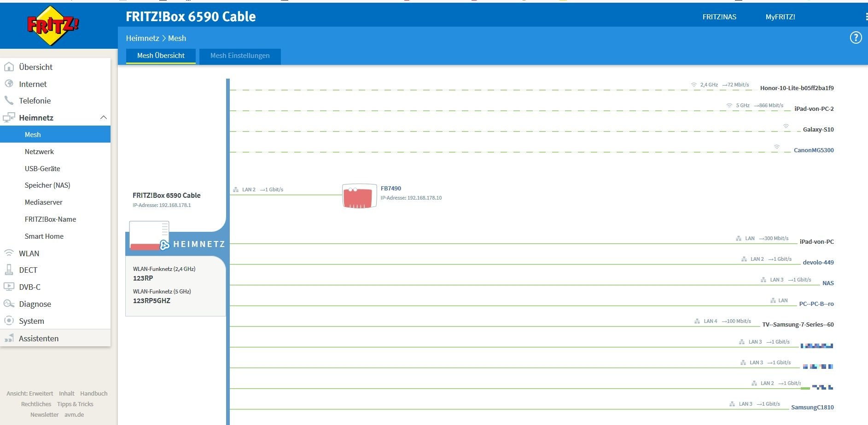The image size is (868, 425).
Task: Open devolo-449 device link
Action: click(x=818, y=262)
